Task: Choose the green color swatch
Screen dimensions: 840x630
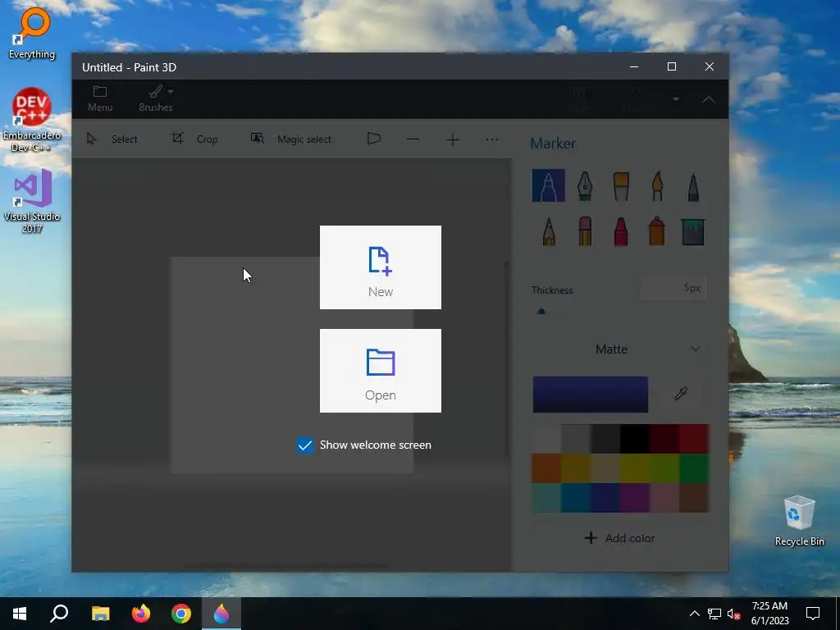Action: [x=694, y=468]
